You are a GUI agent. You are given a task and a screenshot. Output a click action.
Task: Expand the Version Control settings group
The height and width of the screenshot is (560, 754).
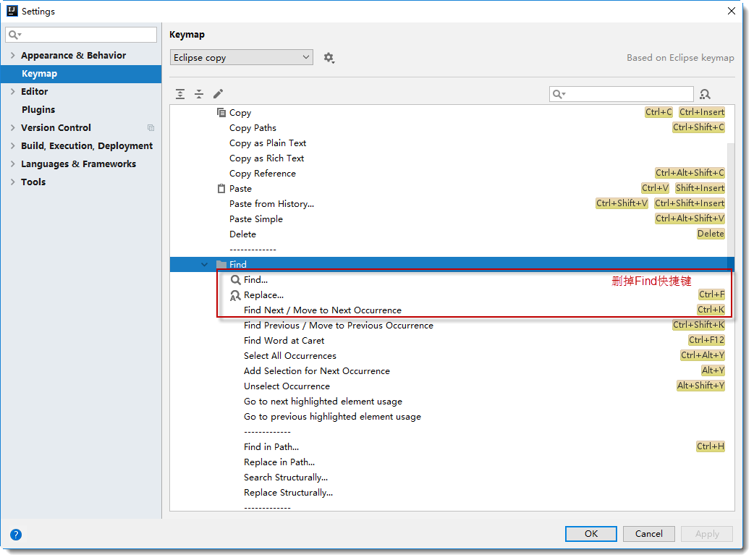(x=12, y=128)
